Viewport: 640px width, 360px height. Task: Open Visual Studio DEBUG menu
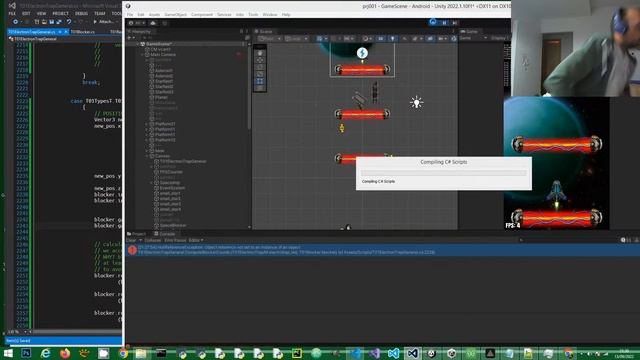(81, 13)
